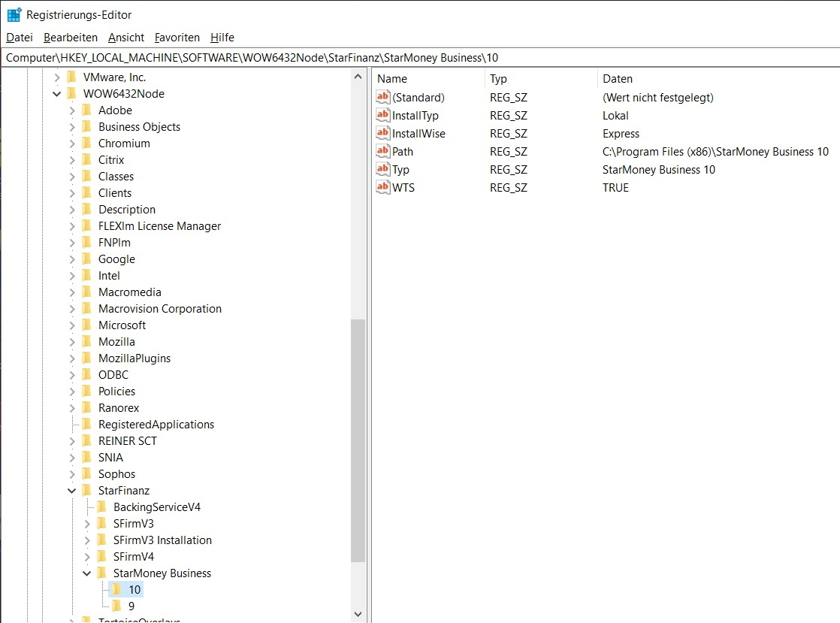Click the Typ string value icon
Viewport: 840px width, 623px height.
(382, 169)
